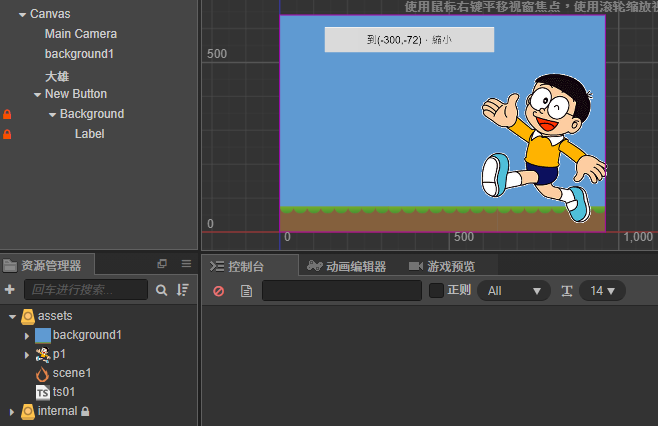The image size is (658, 426).
Task: Select the ts01 script name
Action: tap(64, 392)
